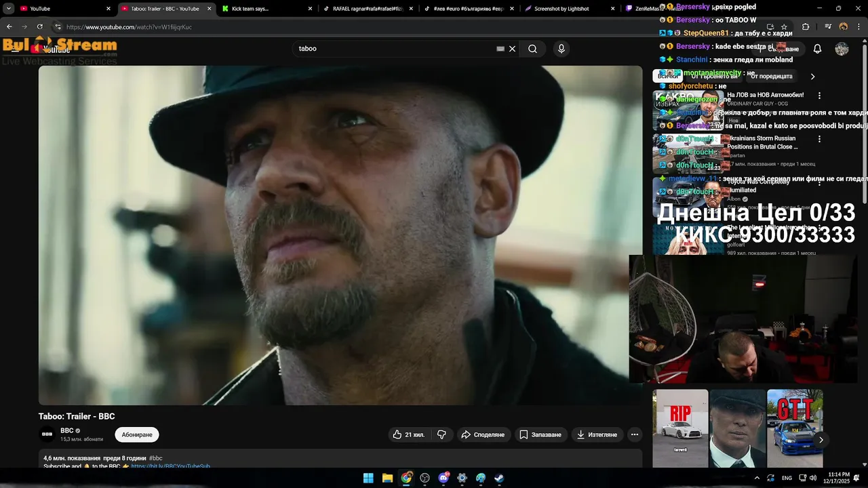This screenshot has height=488, width=868.
Task: Switch to the RAFAEL ragnar TikTok tab
Action: 368,9
